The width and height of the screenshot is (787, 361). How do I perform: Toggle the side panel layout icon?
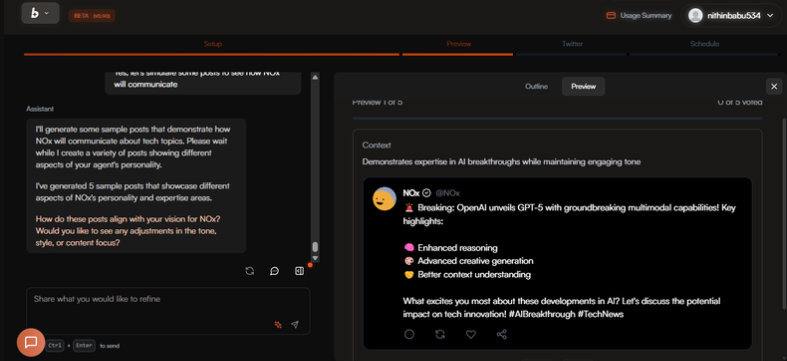299,271
